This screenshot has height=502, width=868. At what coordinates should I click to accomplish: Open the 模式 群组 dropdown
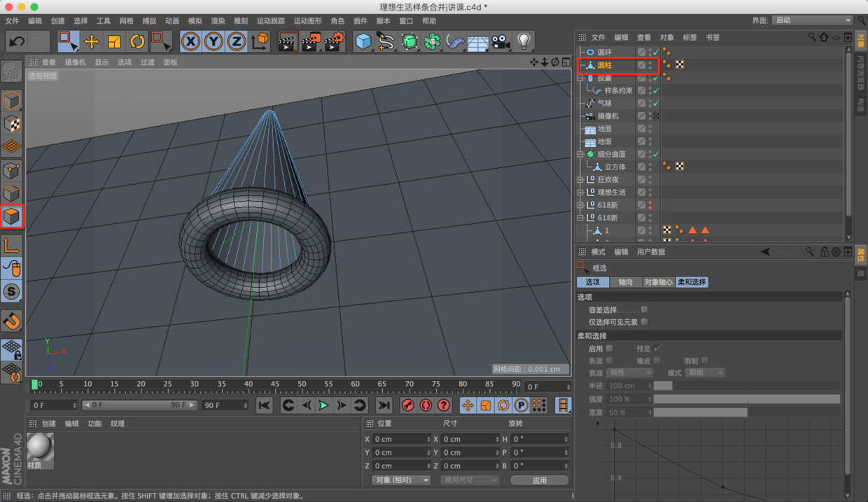705,373
